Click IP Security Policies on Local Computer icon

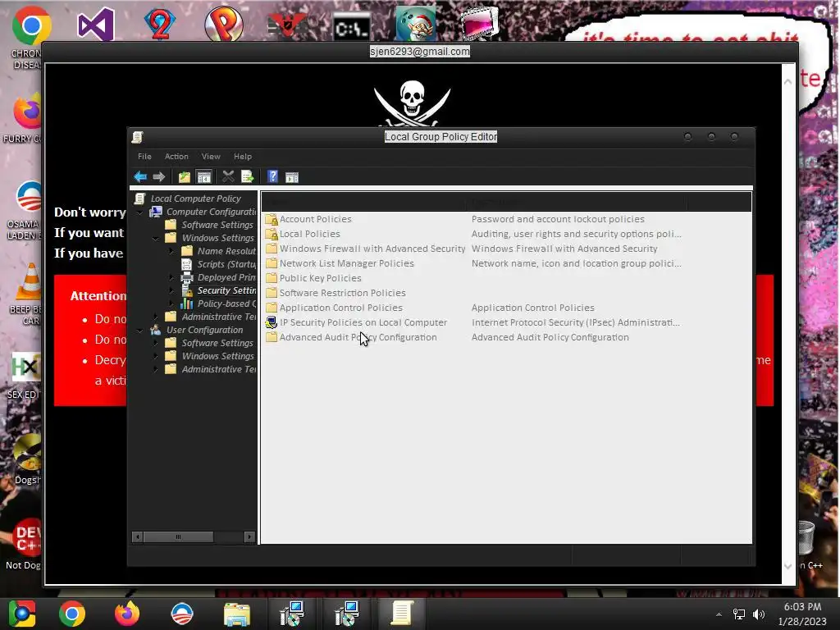pos(272,322)
